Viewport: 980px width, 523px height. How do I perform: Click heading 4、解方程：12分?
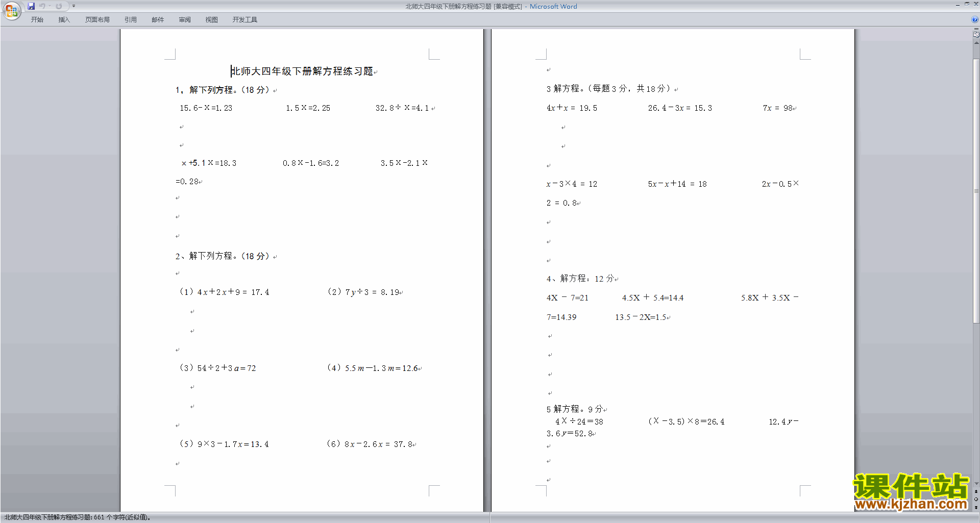pos(580,279)
